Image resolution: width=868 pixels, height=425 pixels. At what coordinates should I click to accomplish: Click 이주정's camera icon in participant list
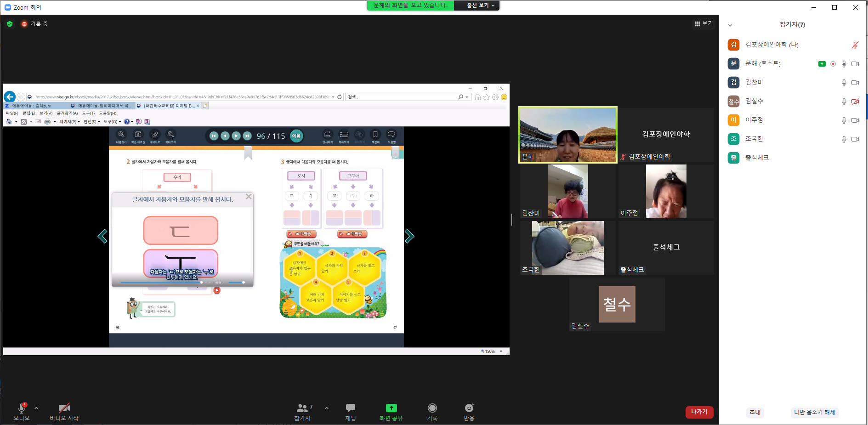pyautogui.click(x=855, y=120)
